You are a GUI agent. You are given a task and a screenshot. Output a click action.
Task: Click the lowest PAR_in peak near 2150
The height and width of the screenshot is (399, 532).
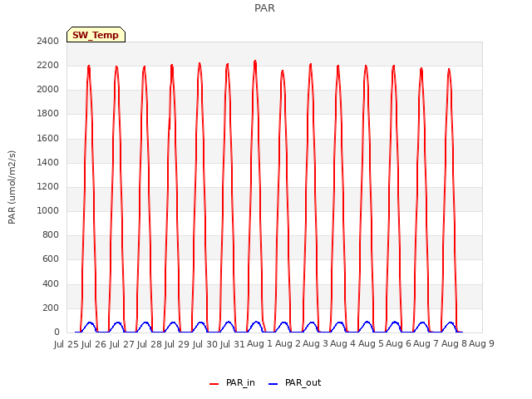pos(283,71)
